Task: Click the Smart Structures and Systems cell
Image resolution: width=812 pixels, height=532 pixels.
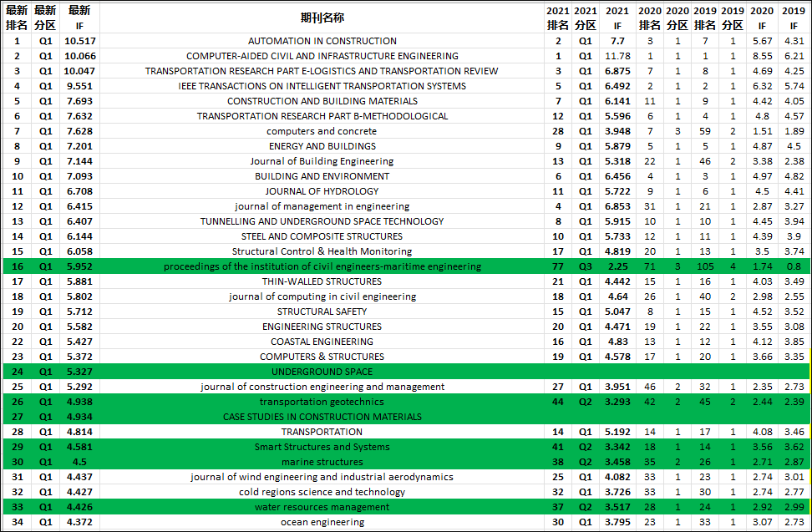Action: click(x=322, y=447)
